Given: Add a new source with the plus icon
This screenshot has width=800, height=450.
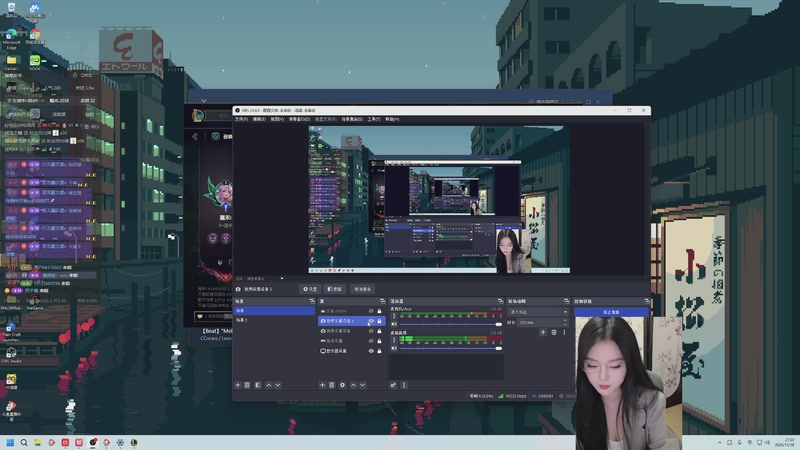Looking at the screenshot, I should [322, 385].
